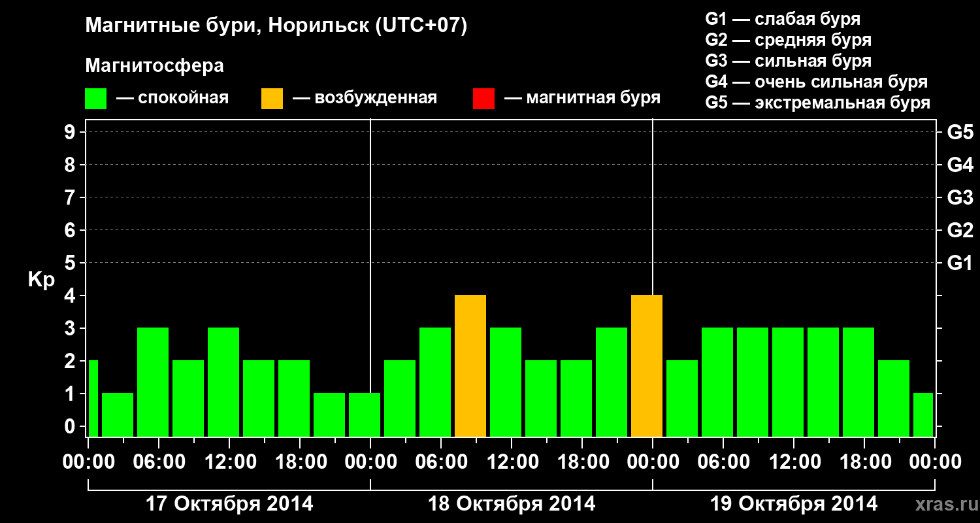The height and width of the screenshot is (523, 980).
Task: Select the narrow Kp 2 bar at the chart start
Action: 93,398
